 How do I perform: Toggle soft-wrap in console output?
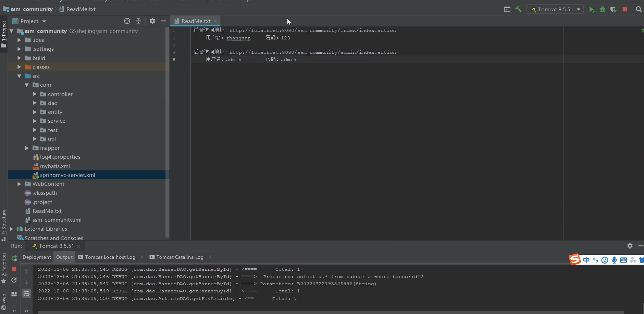tap(26, 293)
